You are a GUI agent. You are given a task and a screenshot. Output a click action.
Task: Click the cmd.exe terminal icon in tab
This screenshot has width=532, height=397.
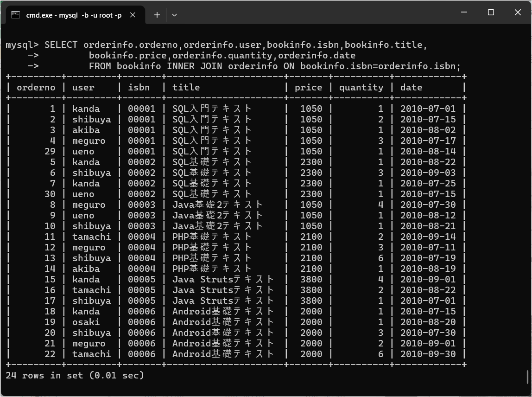point(16,15)
